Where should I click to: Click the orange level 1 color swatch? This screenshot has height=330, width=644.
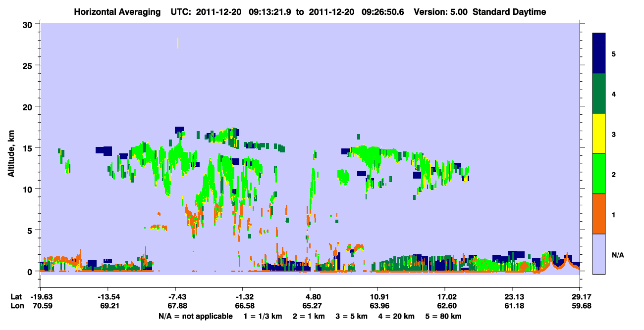pyautogui.click(x=599, y=214)
